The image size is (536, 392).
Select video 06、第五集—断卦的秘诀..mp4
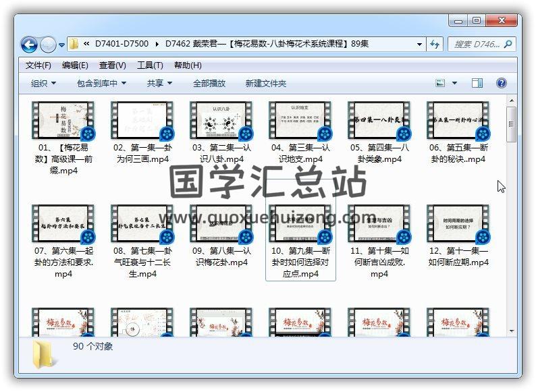(x=458, y=133)
